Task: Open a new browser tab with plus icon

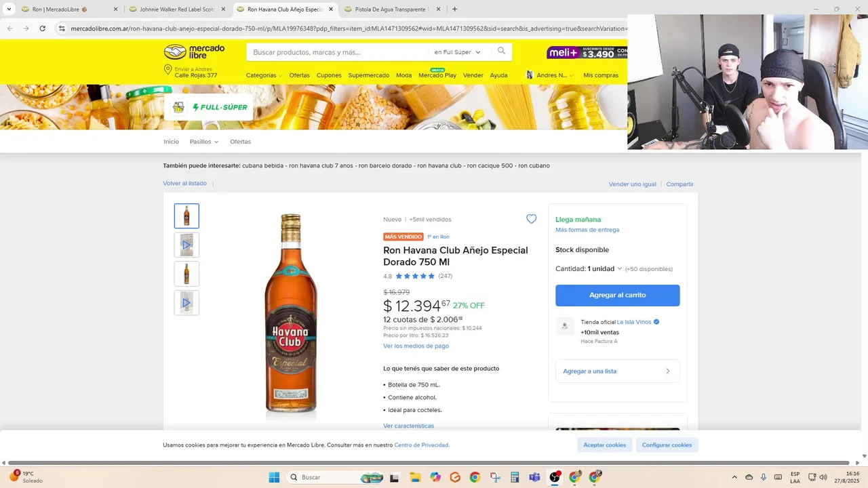Action: point(454,9)
